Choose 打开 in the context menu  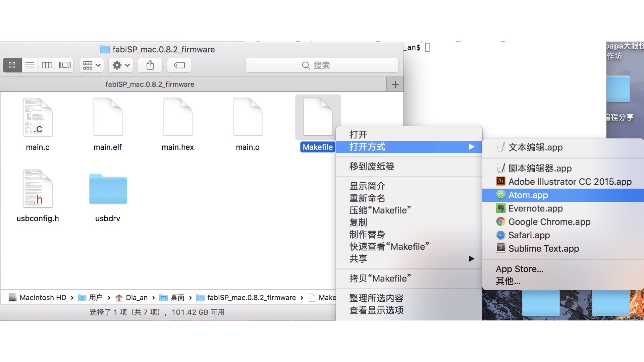tap(409, 135)
